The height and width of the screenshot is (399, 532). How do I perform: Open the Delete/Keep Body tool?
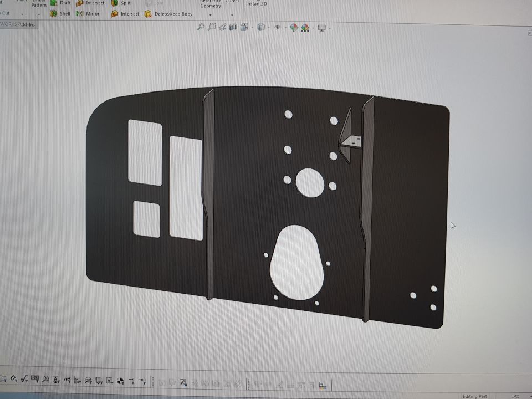168,14
